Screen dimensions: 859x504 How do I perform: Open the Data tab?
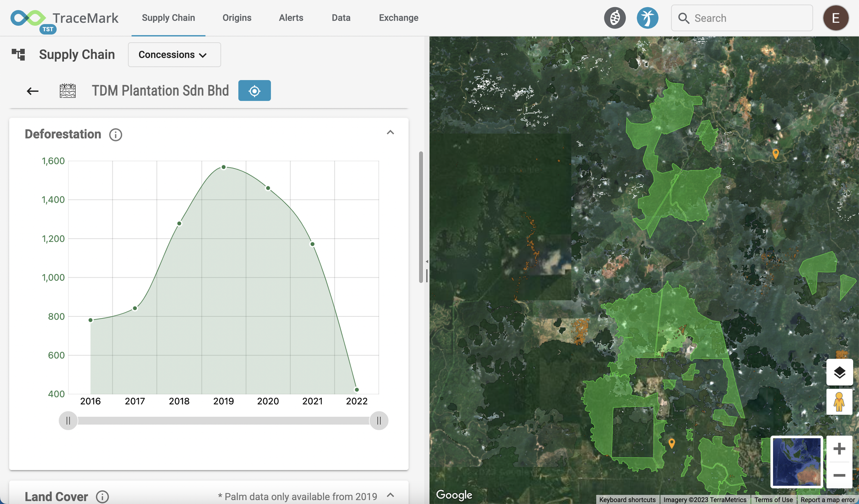(341, 18)
